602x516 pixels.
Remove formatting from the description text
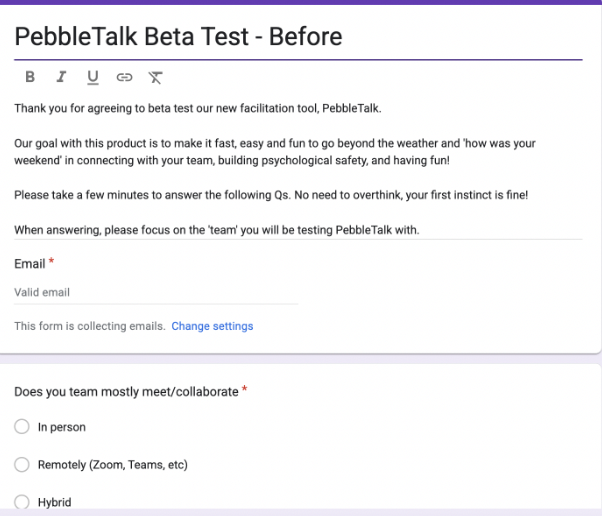click(x=155, y=78)
